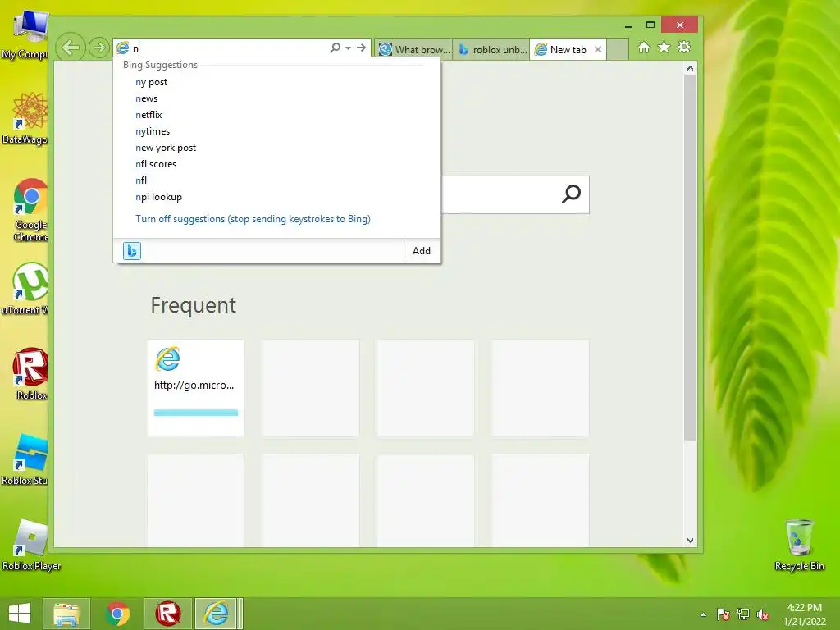Click the muted volume tray icon
840x630 pixels.
[x=763, y=614]
